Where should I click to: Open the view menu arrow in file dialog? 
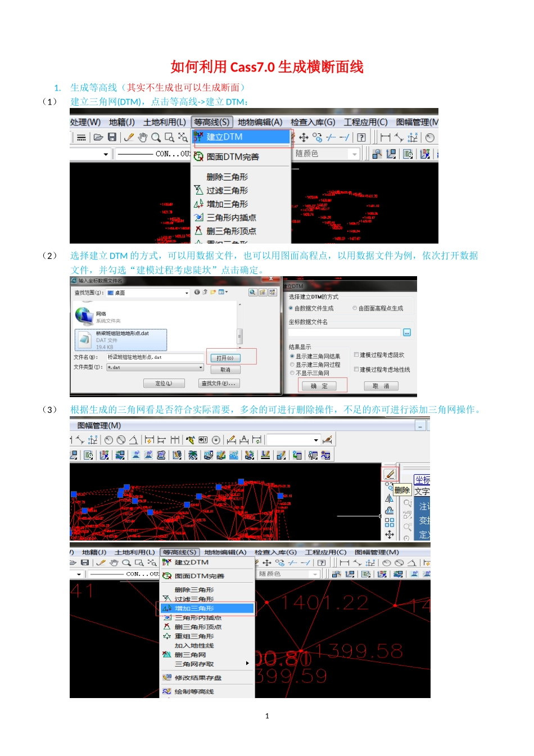point(227,292)
